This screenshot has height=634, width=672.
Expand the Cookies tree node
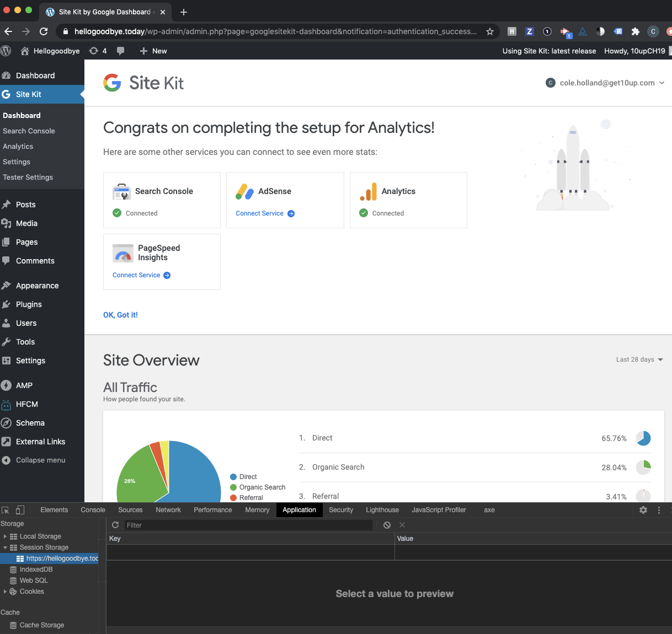(5, 592)
